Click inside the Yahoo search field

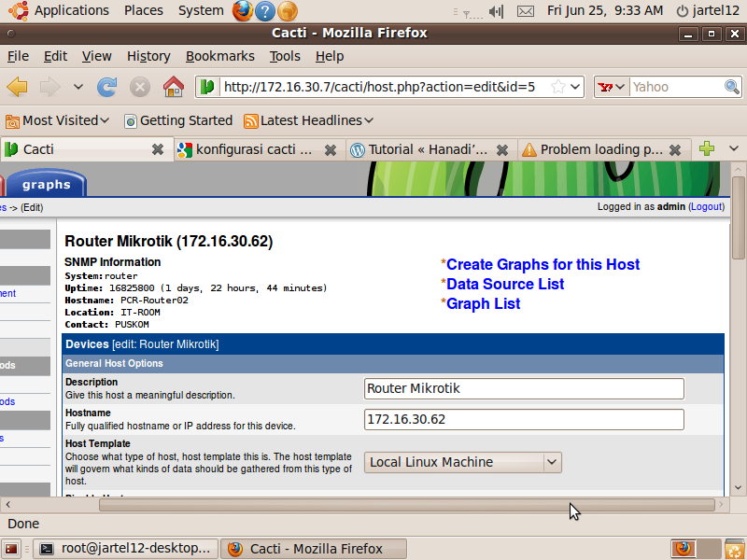pyautogui.click(x=676, y=87)
